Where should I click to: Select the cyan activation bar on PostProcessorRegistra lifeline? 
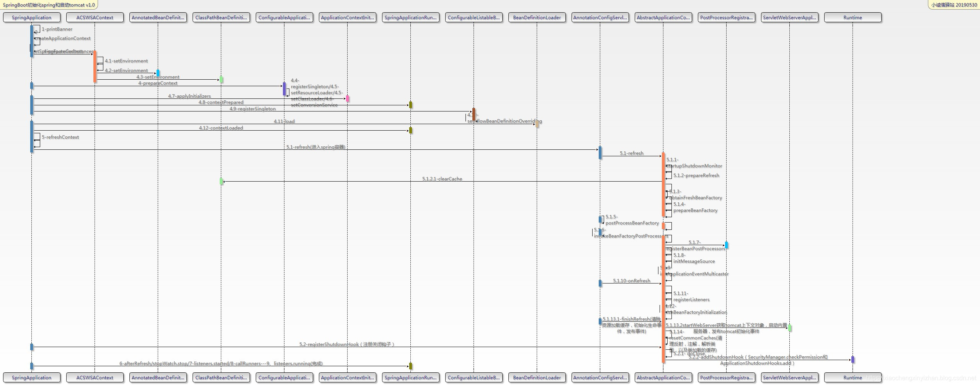[726, 245]
